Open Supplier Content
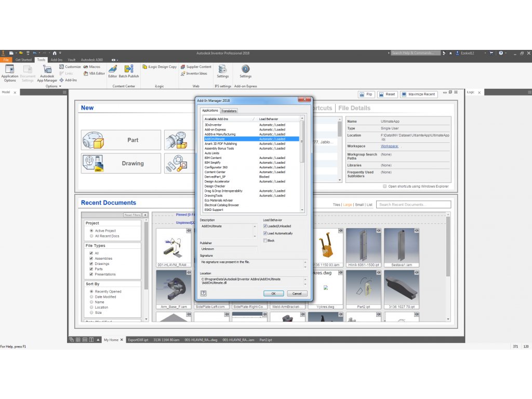Screen dimensions: 532x399 tap(196, 67)
